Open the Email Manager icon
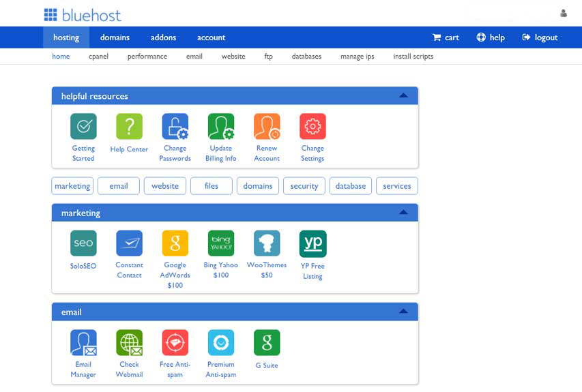This screenshot has width=582, height=392. pos(83,343)
